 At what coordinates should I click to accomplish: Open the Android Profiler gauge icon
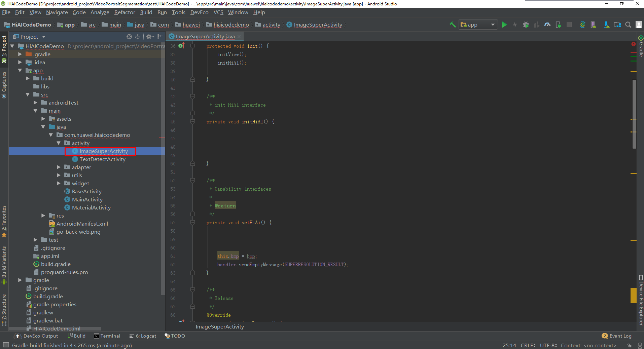[547, 25]
